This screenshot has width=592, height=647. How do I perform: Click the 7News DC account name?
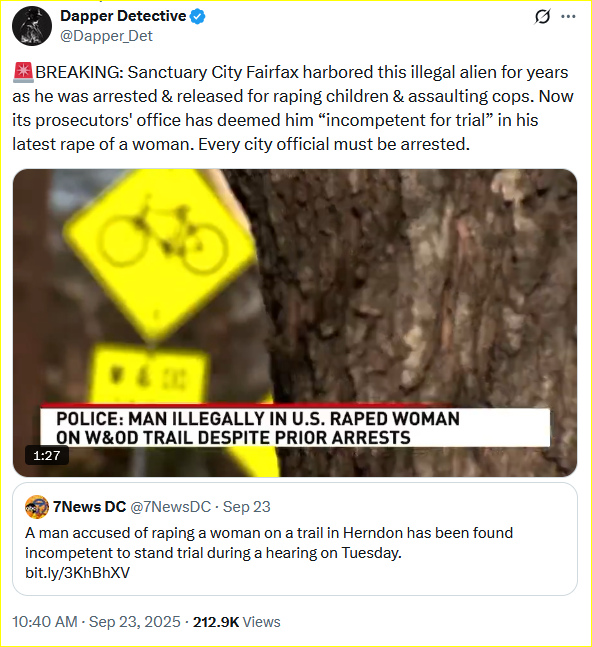pyautogui.click(x=90, y=507)
